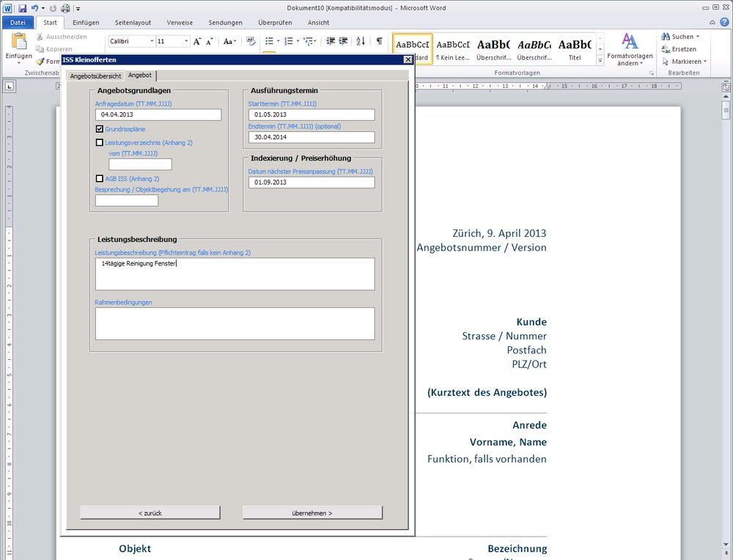Click the tab stop selector left of the ruler
733x560 pixels.
click(10, 86)
